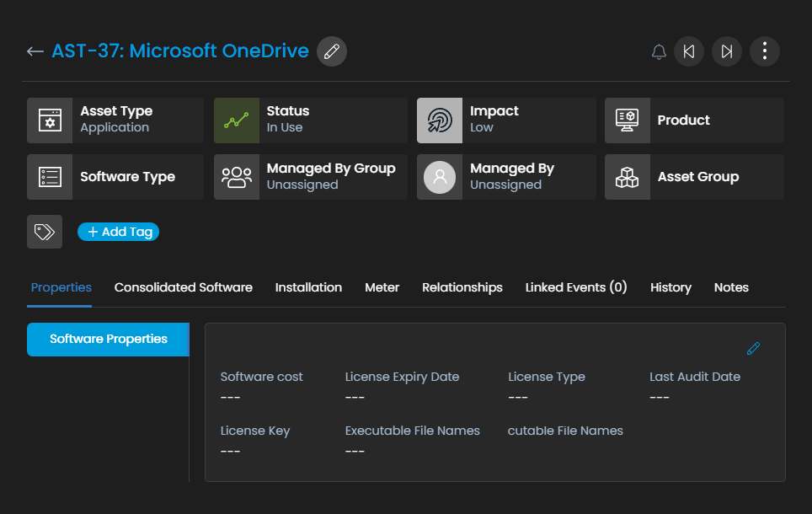Open the Notes tab
812x514 pixels.
(731, 287)
